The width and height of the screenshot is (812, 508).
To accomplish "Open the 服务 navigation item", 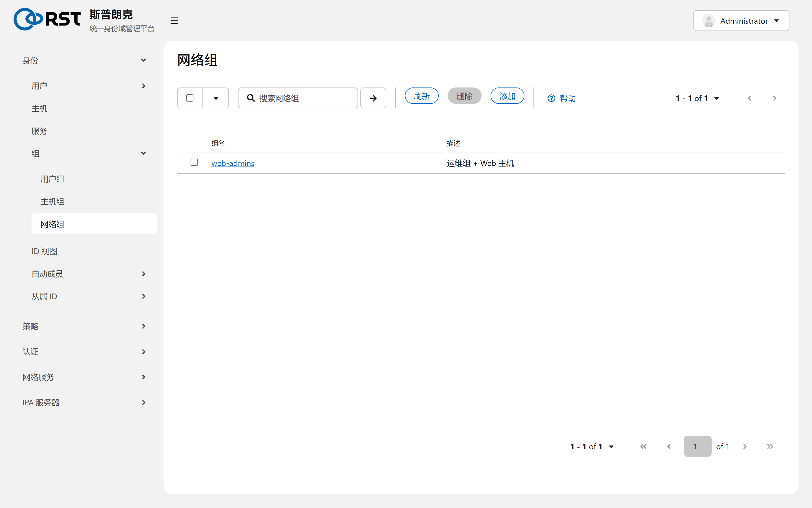I will pos(89,131).
